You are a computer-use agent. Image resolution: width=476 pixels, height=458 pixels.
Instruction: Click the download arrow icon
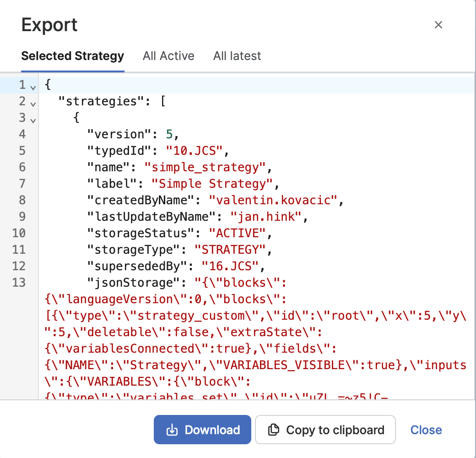[x=172, y=430]
